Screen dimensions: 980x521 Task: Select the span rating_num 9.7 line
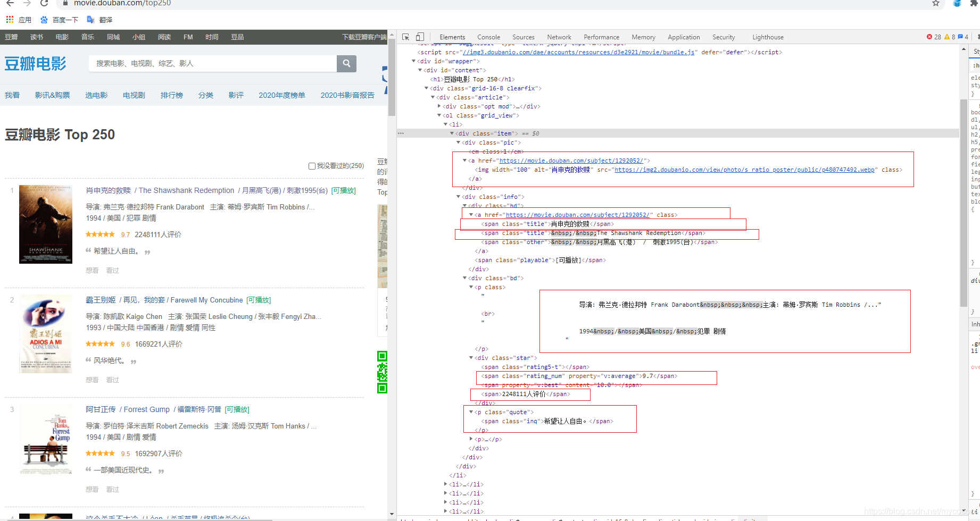pyautogui.click(x=579, y=376)
